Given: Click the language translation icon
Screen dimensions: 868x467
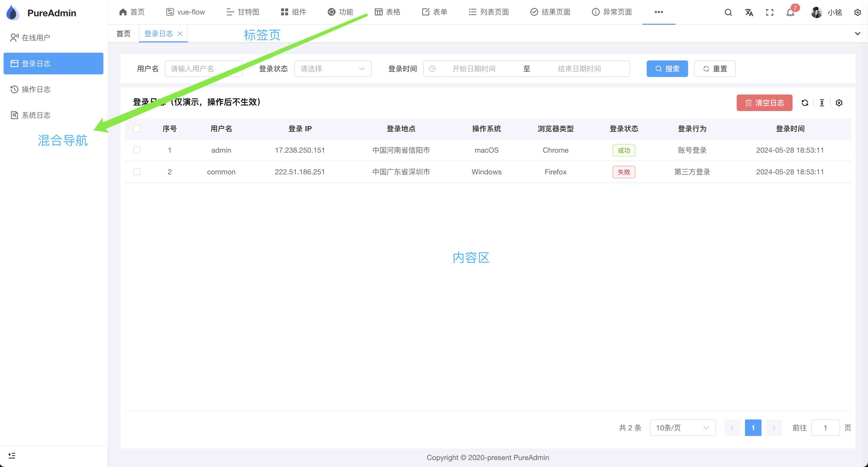Looking at the screenshot, I should coord(749,12).
